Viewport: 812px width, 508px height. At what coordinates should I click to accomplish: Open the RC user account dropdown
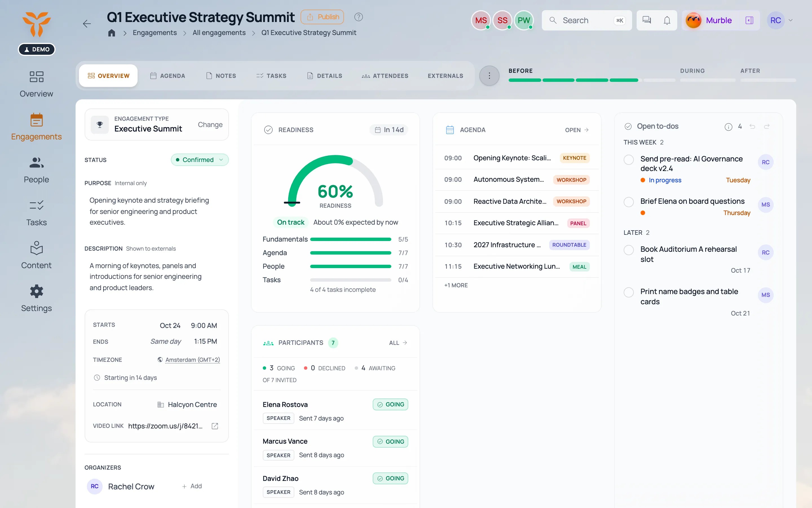(x=780, y=20)
